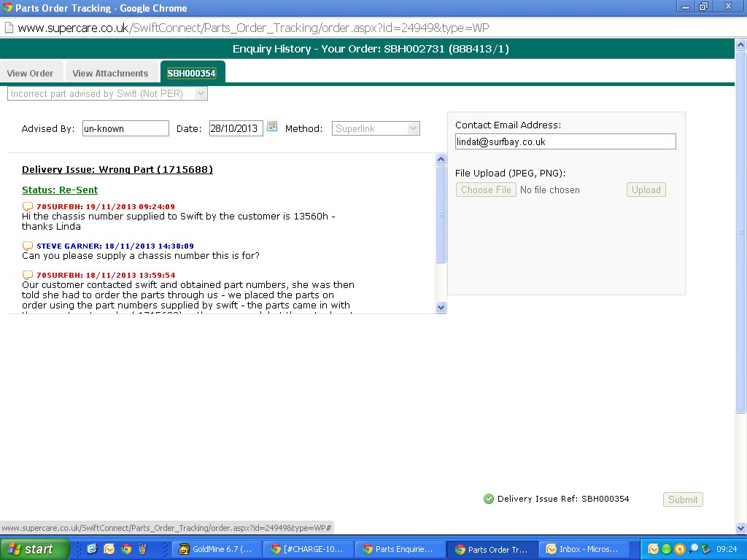This screenshot has width=747, height=560.
Task: Click the Choose File button
Action: click(486, 190)
